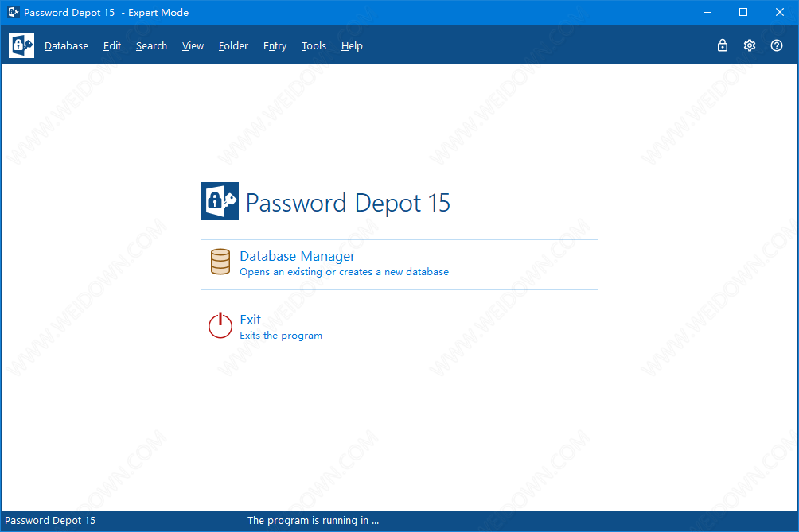The height and width of the screenshot is (532, 799).
Task: Click the 'Password Depot 15' heading text
Action: tap(348, 203)
